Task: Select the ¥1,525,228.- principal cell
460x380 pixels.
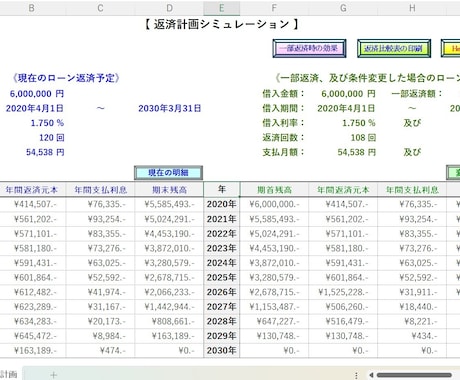Action: click(343, 292)
